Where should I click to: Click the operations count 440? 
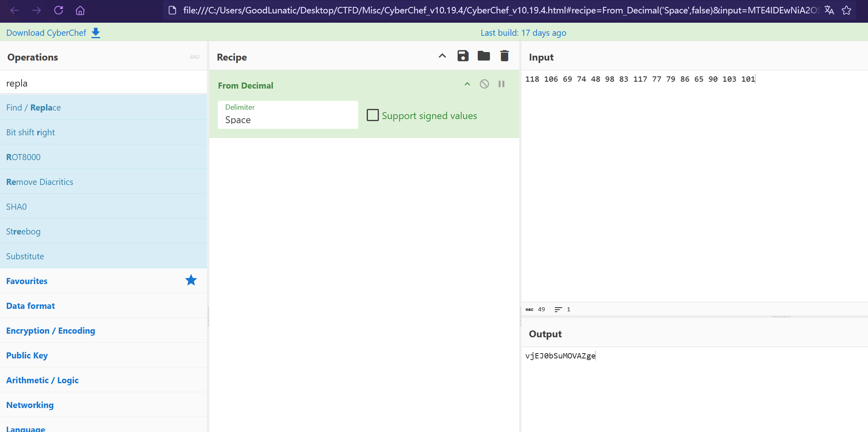[195, 57]
